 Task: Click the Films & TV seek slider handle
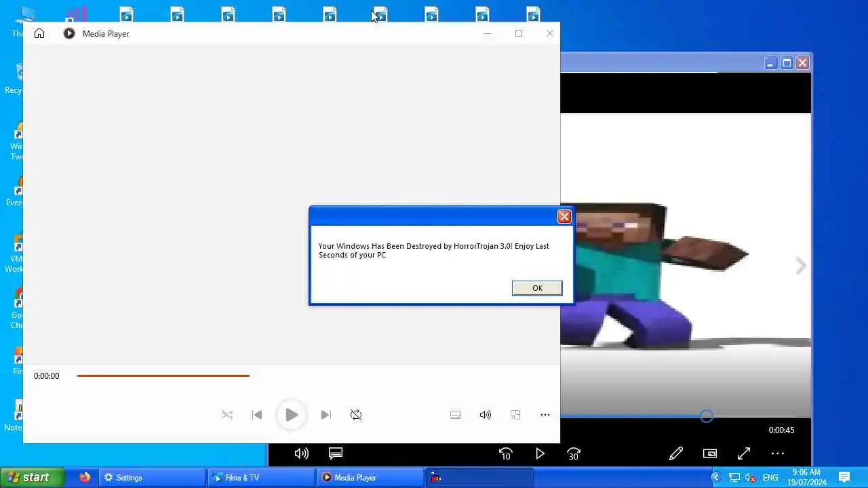point(707,416)
